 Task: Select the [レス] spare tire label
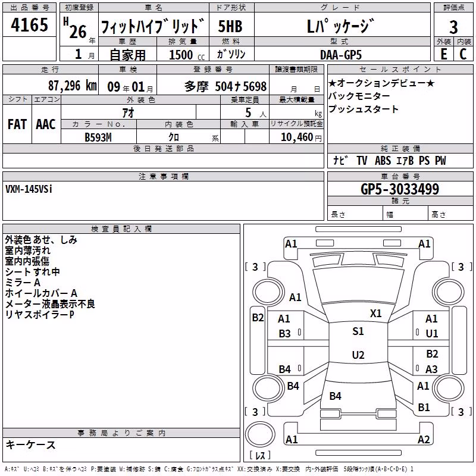[x=259, y=455]
